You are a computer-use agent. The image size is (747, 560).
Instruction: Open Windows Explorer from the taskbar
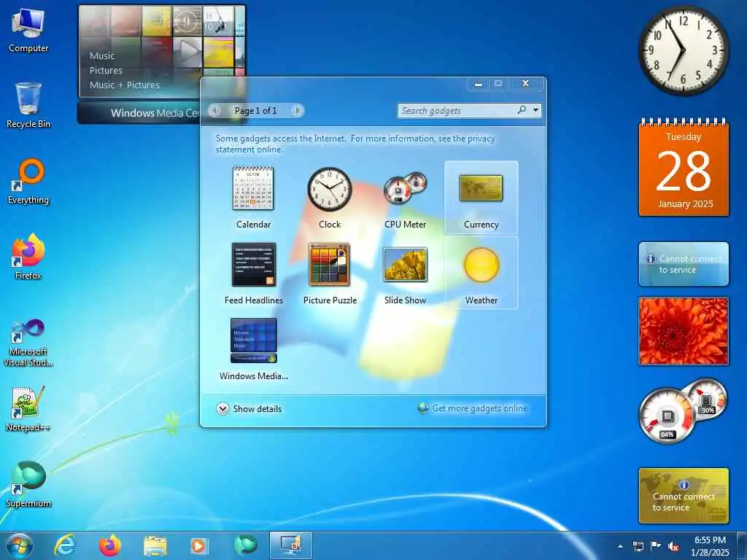coord(155,545)
